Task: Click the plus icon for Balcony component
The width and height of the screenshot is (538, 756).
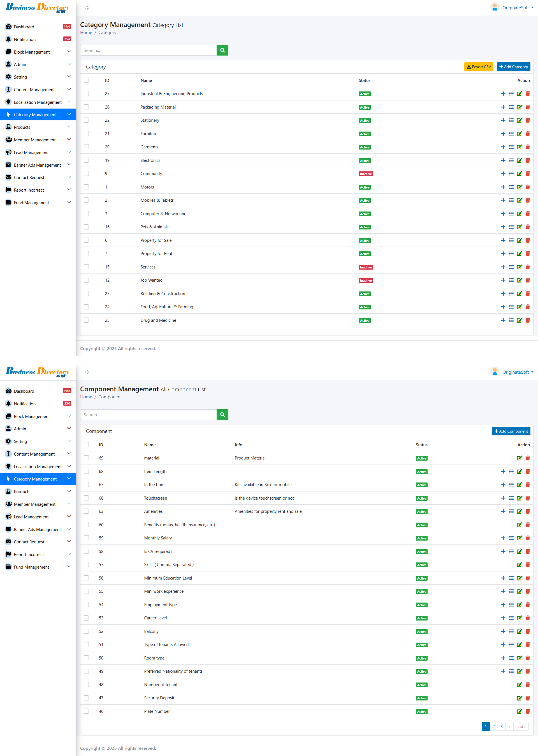Action: pos(503,631)
